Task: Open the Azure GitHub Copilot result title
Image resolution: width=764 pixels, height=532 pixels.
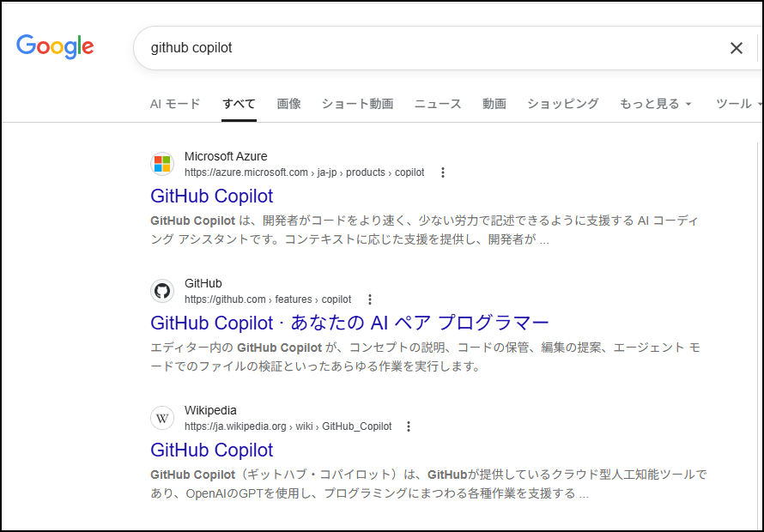Action: click(x=211, y=196)
